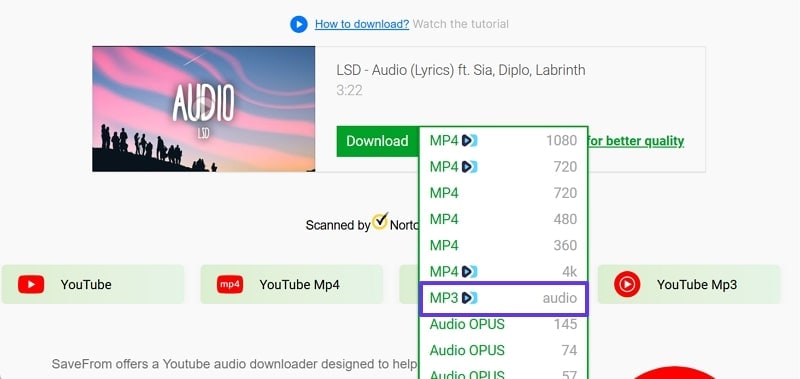Click the YouTube Mp3 circular play icon
The width and height of the screenshot is (800, 379).
click(x=627, y=285)
